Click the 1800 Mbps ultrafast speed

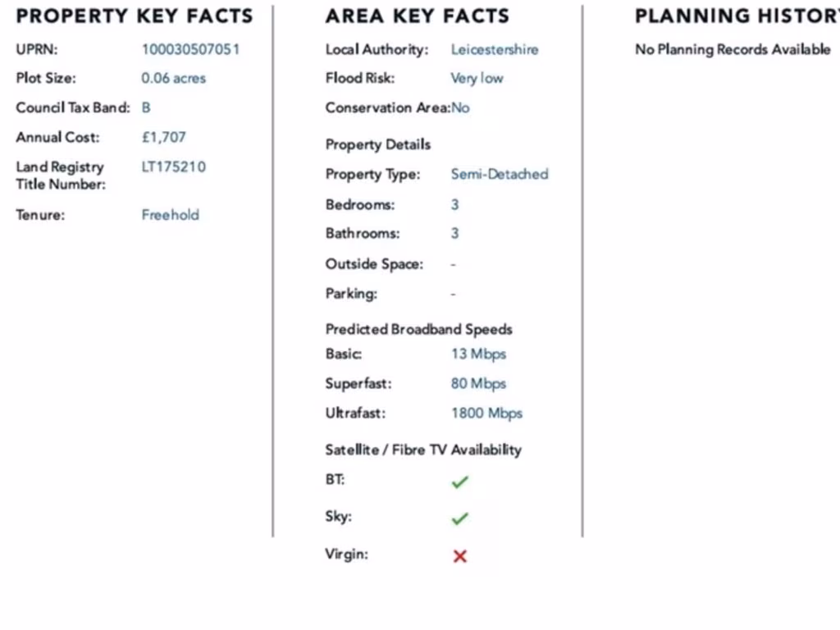coord(486,413)
